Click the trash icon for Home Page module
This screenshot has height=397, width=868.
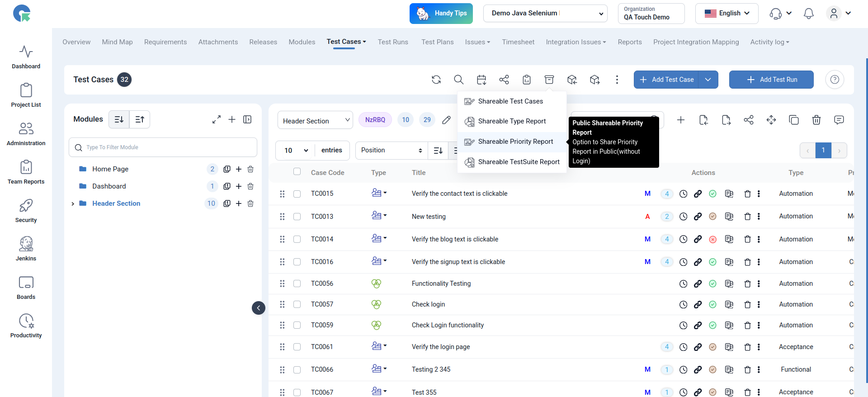coord(250,169)
